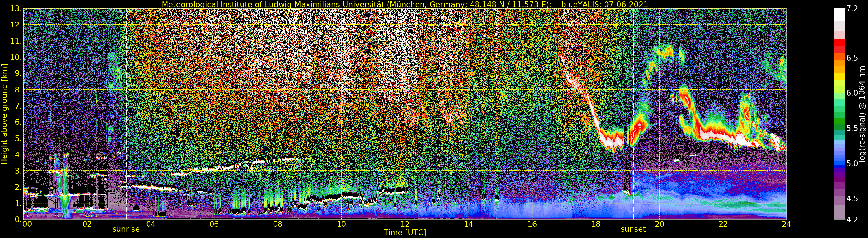Click the 24 hour tick at axis end
Viewport: 868px width, 238px height.
(x=786, y=224)
